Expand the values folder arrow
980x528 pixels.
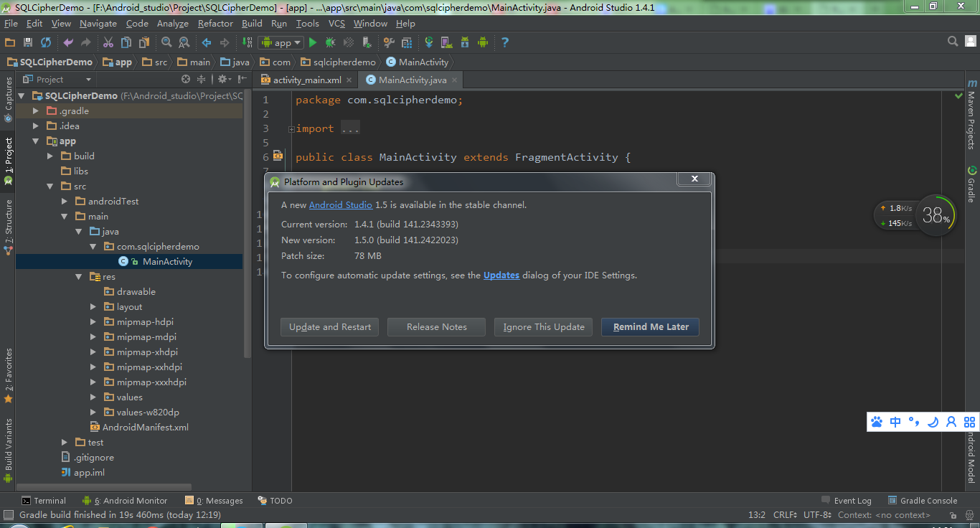[x=93, y=397]
